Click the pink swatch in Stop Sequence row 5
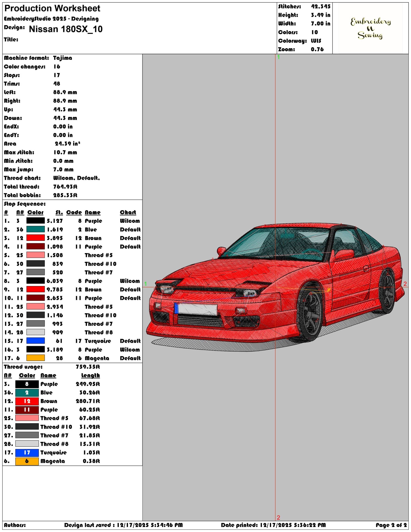 click(36, 255)
